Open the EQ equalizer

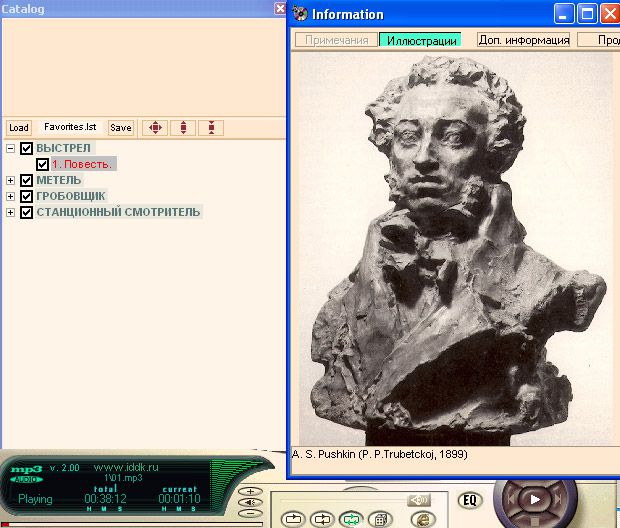469,500
